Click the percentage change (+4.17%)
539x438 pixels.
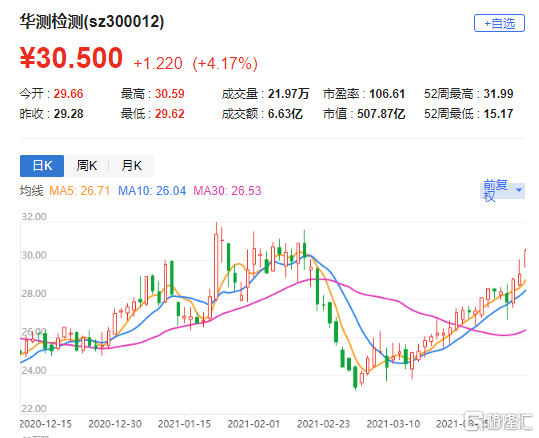point(225,64)
